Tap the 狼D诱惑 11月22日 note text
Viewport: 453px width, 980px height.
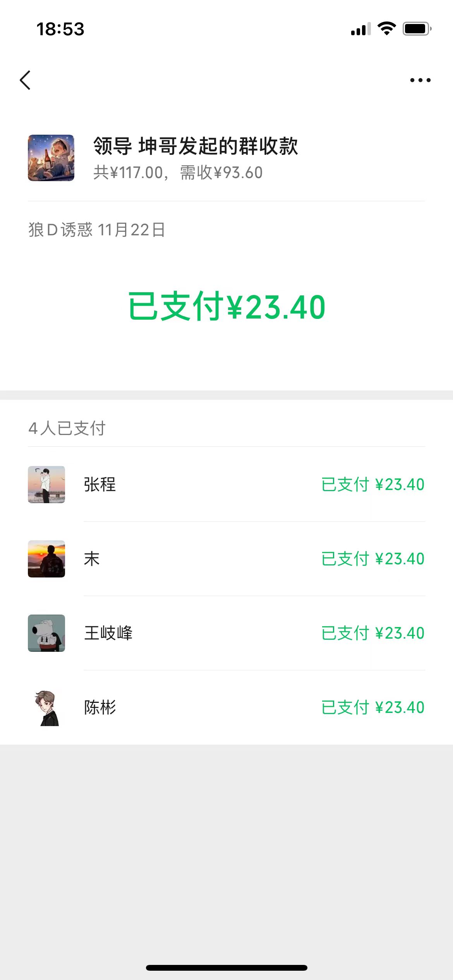(97, 230)
